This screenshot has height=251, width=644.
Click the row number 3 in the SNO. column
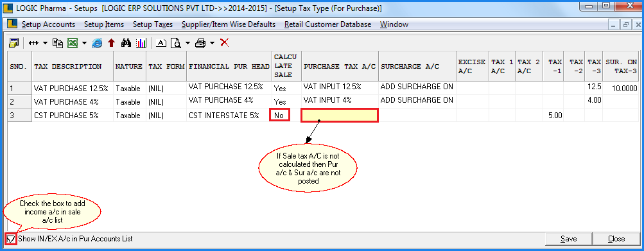click(20, 116)
